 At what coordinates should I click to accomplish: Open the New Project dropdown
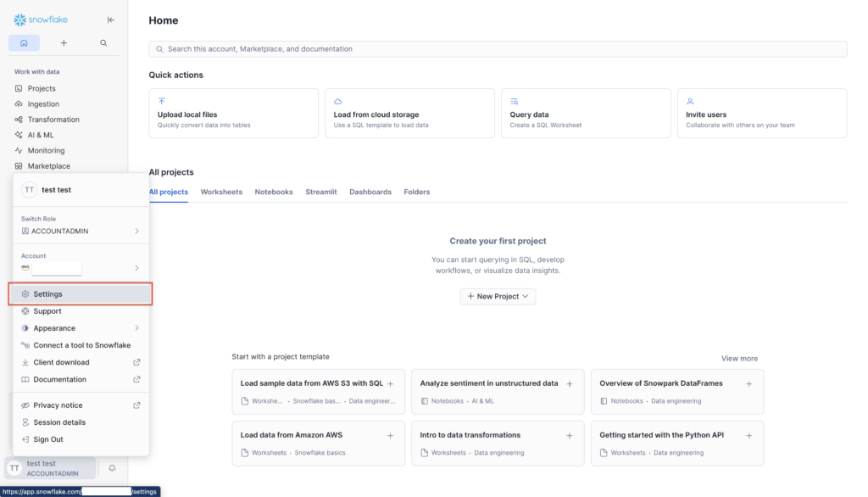pyautogui.click(x=498, y=296)
